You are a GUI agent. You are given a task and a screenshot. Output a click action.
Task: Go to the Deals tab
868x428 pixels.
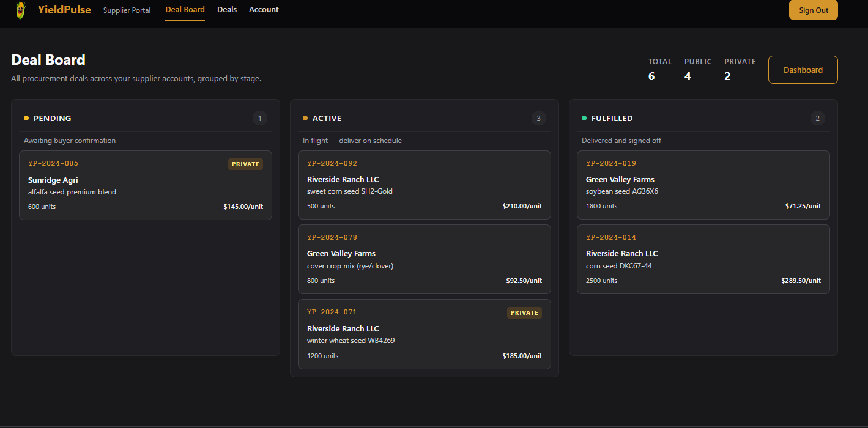227,10
